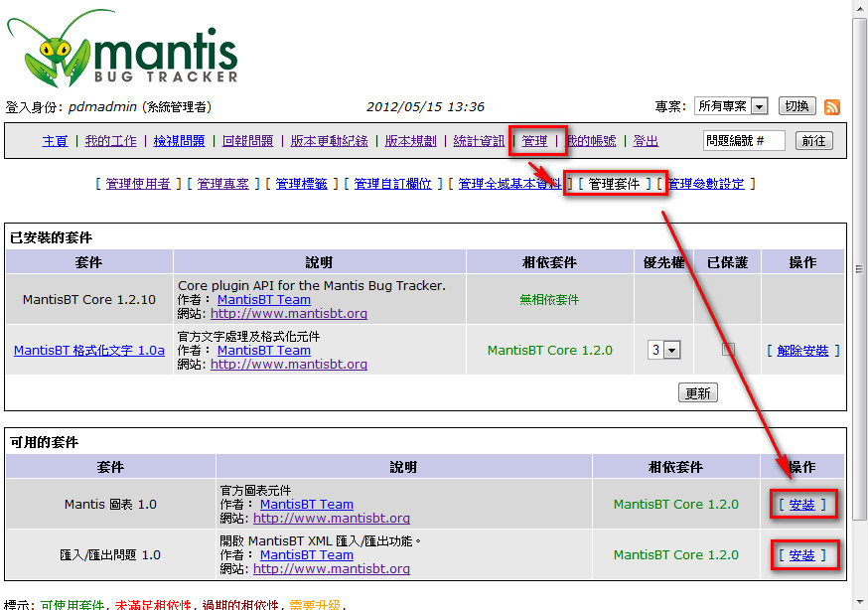Click 登出 to log out
Image resolution: width=868 pixels, height=610 pixels.
tap(646, 141)
